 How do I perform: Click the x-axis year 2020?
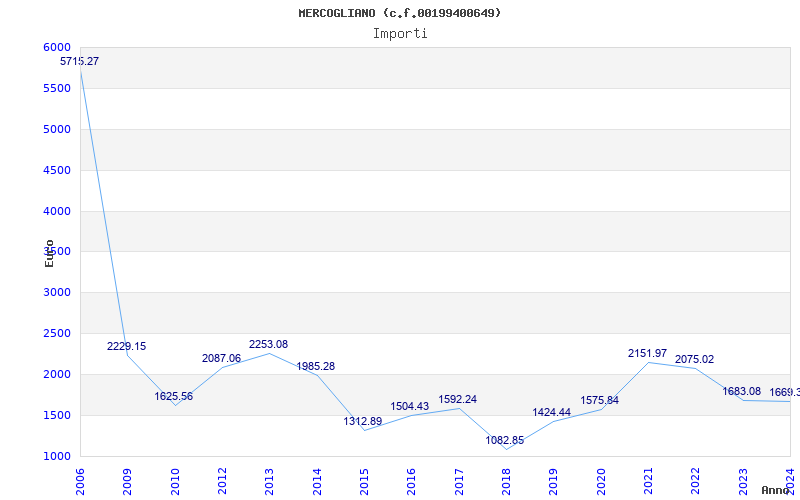click(x=601, y=482)
